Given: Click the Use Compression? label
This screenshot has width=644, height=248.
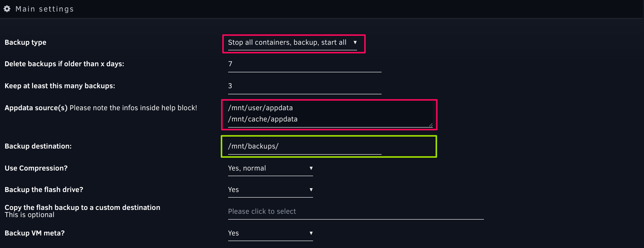Looking at the screenshot, I should (36, 168).
